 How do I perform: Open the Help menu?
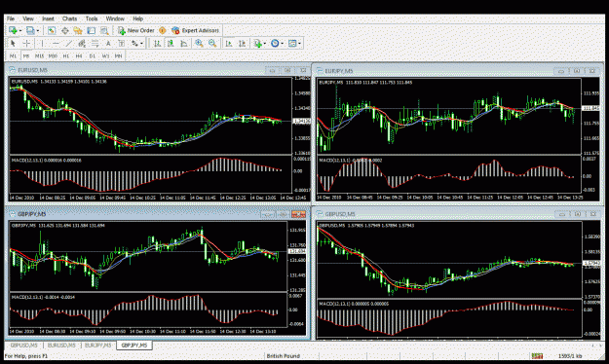tap(138, 18)
